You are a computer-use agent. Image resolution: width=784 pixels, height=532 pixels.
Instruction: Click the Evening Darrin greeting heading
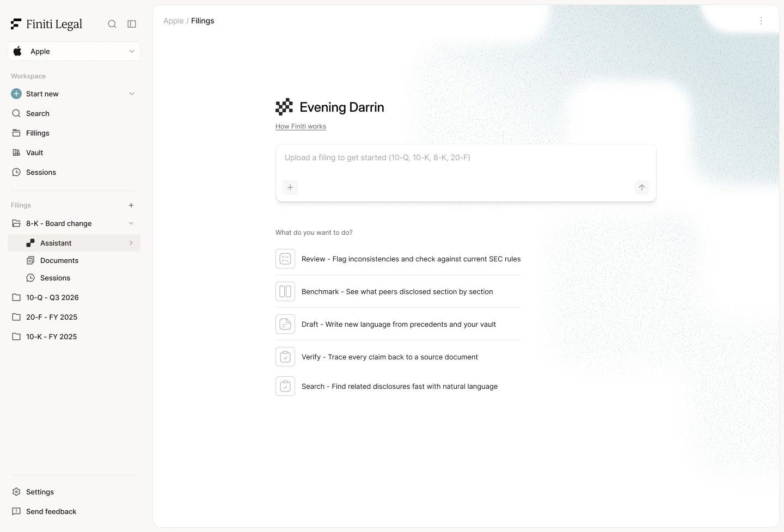(x=342, y=107)
